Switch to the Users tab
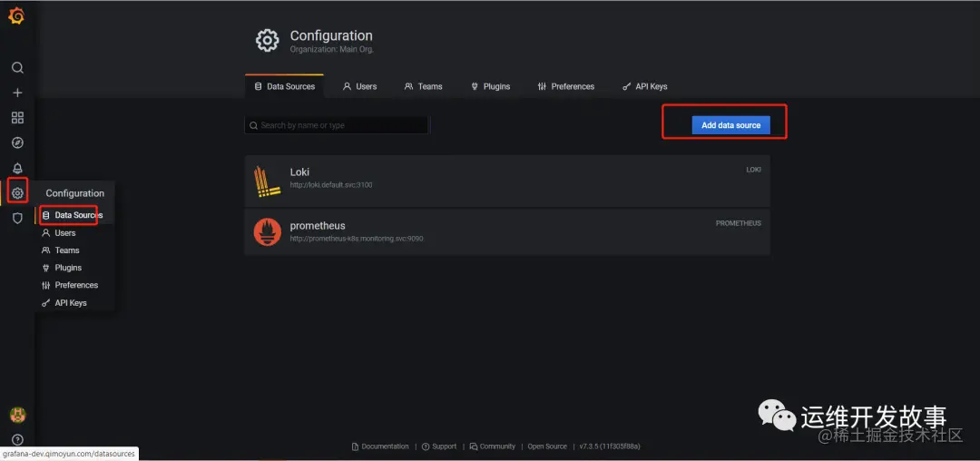 [x=360, y=86]
